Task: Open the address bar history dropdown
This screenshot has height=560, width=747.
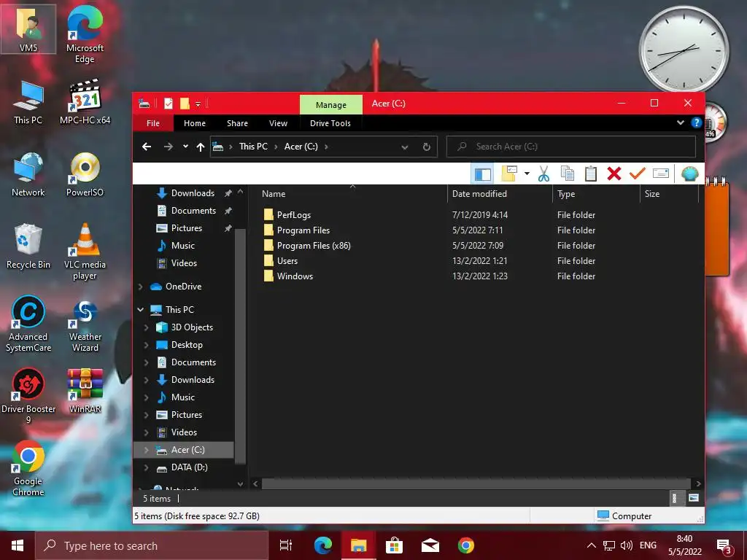Action: pos(404,147)
